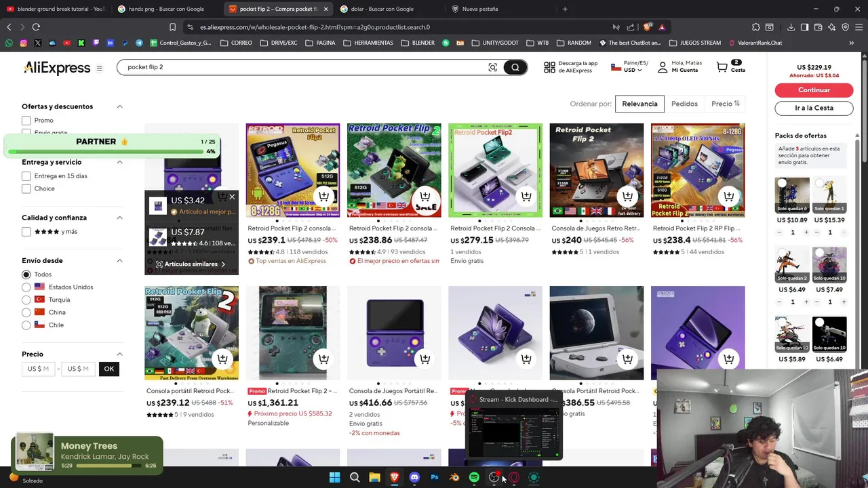The image size is (868, 488).
Task: Check the four stars y más filter
Action: click(x=26, y=232)
